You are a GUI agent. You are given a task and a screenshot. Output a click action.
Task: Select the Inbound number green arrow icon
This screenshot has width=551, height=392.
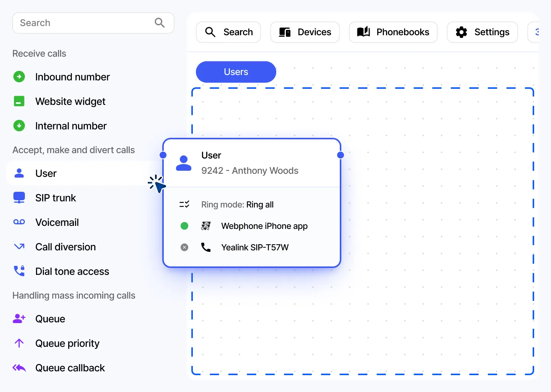click(19, 77)
